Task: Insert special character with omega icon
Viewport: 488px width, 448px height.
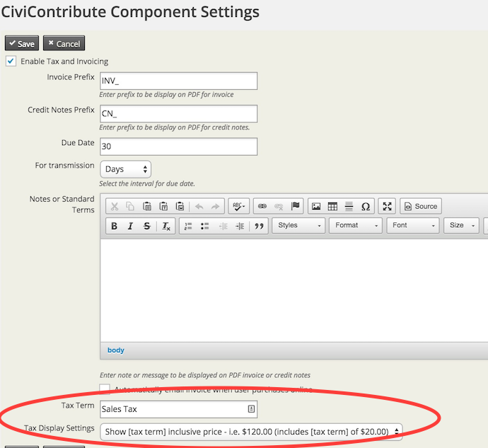Action: (x=366, y=207)
